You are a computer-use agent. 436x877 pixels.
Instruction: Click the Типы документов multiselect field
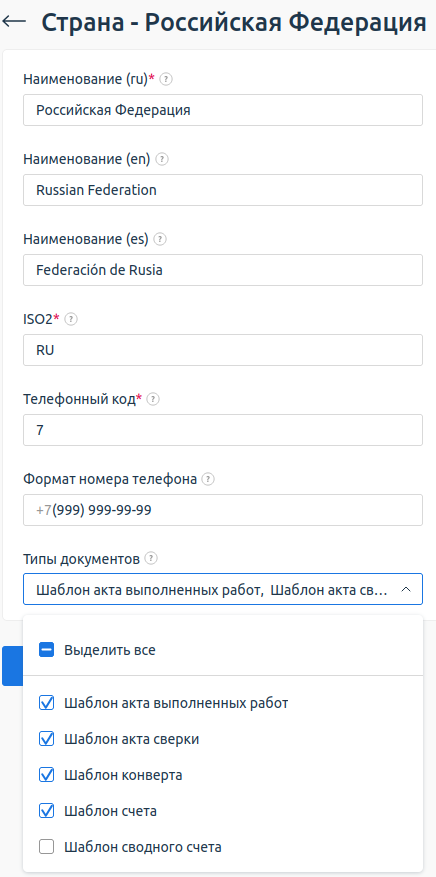(223, 589)
